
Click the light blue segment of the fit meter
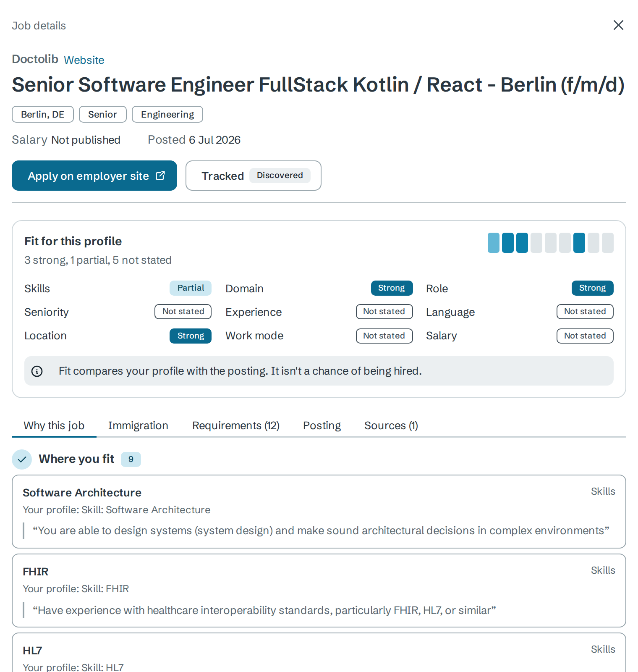pyautogui.click(x=494, y=243)
